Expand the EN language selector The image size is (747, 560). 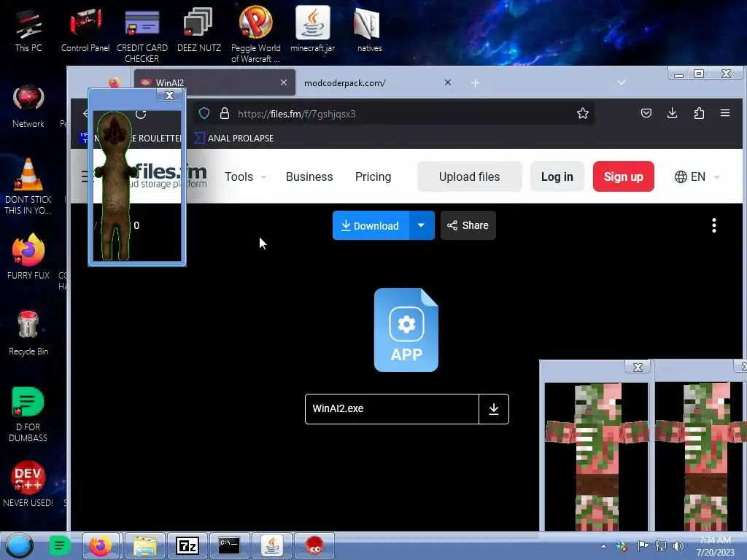[x=697, y=176]
